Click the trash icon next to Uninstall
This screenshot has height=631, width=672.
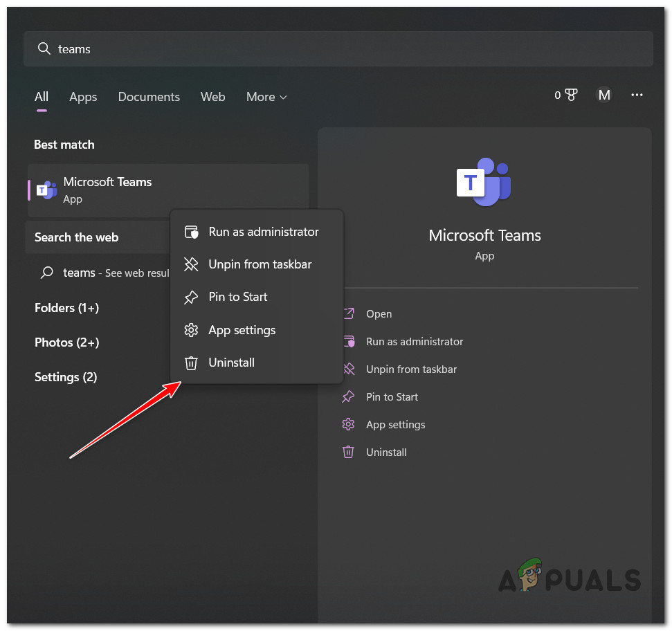click(191, 363)
